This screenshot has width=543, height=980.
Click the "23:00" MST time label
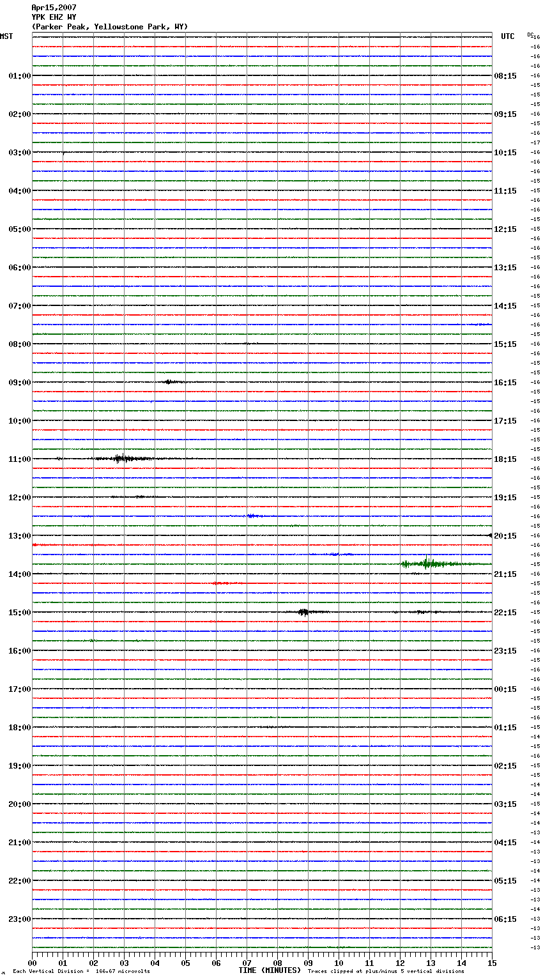pyautogui.click(x=20, y=919)
